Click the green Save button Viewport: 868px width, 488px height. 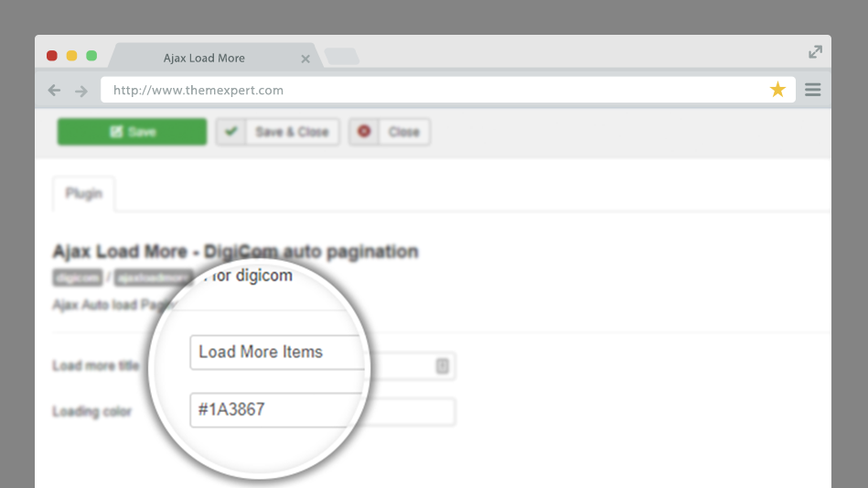(132, 132)
